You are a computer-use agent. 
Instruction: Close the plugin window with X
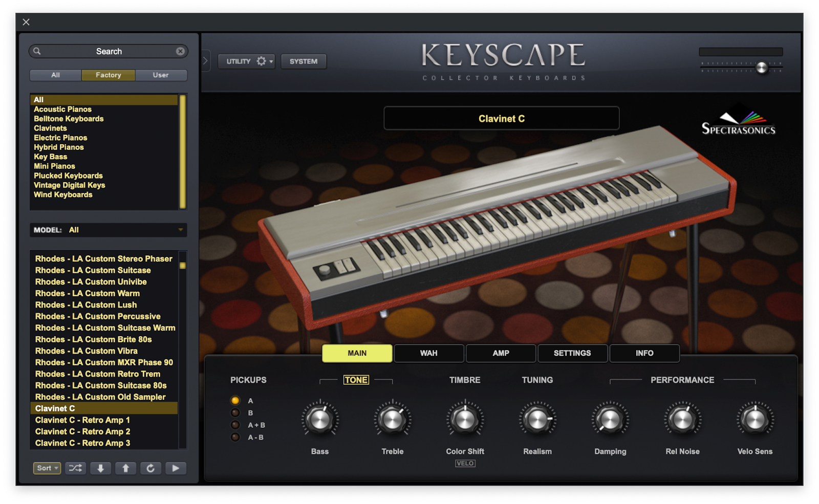point(26,22)
